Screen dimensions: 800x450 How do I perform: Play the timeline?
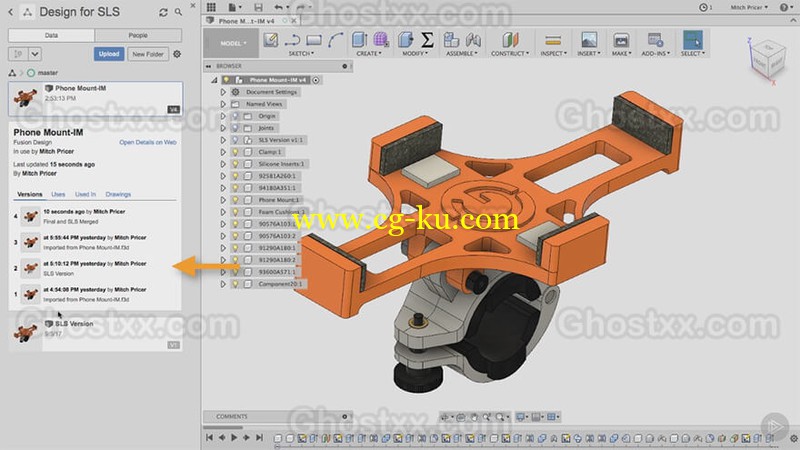coord(234,437)
